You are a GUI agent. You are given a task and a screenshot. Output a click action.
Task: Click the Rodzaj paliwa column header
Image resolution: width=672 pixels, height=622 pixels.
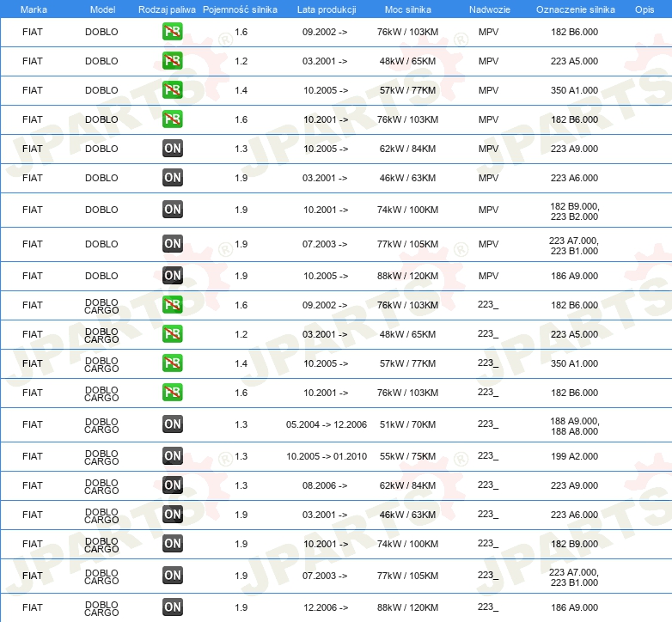(167, 9)
